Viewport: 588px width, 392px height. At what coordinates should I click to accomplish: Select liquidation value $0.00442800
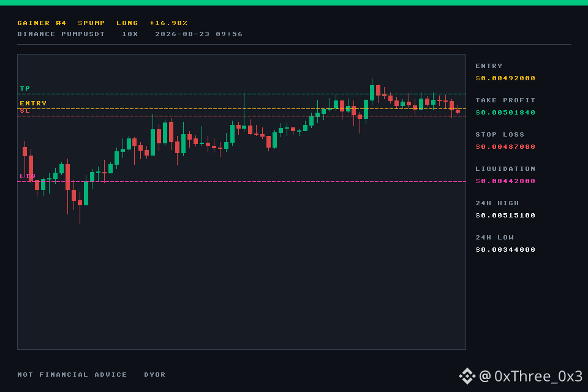pyautogui.click(x=505, y=181)
